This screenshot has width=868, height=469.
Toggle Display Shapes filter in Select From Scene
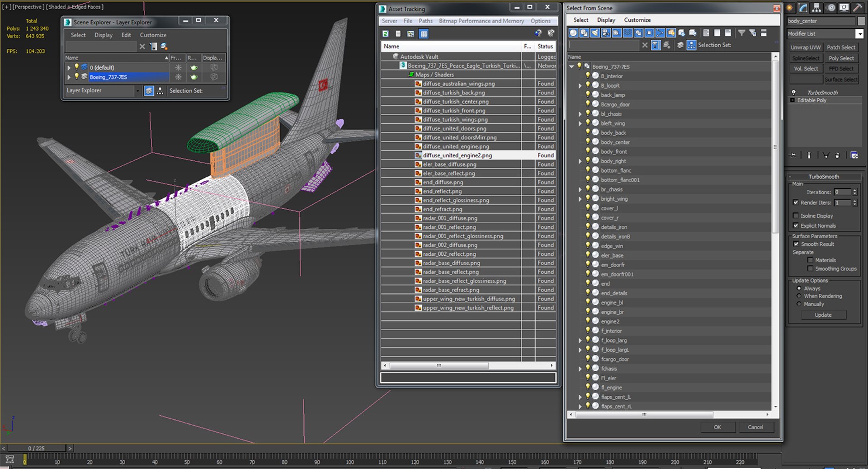(x=584, y=33)
